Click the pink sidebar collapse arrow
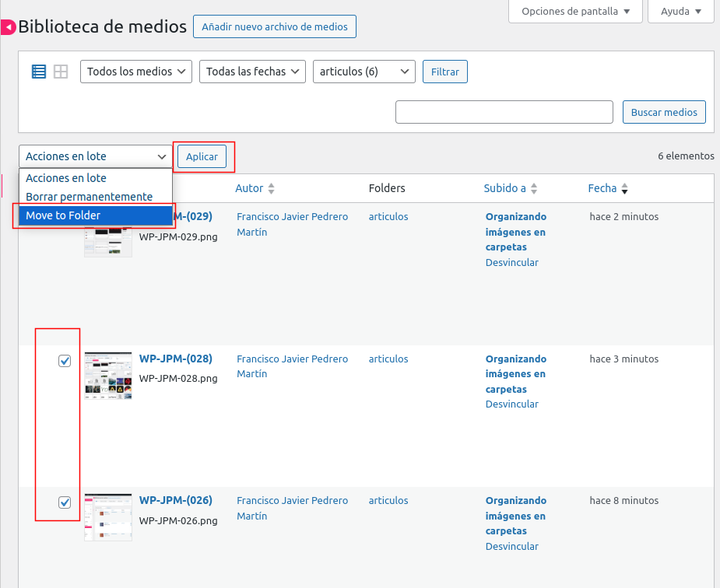The image size is (720, 588). coord(8,28)
